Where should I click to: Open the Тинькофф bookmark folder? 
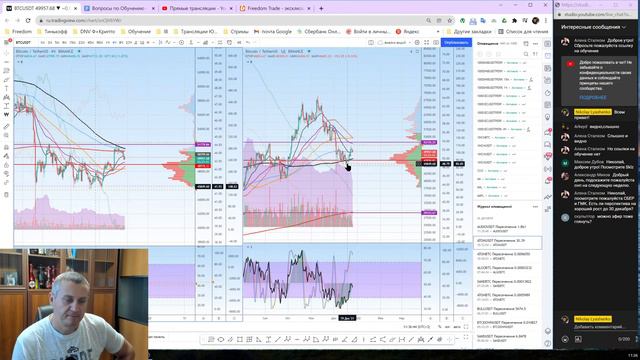coord(52,31)
